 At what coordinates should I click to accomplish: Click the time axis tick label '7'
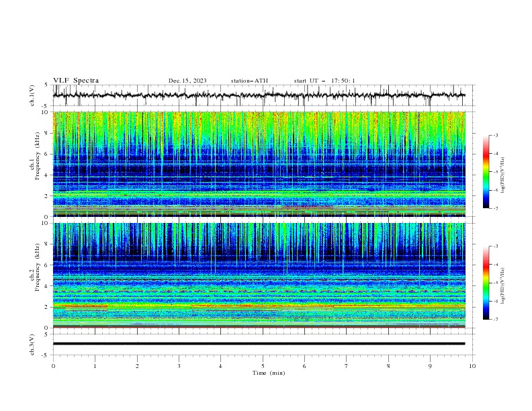pos(347,366)
